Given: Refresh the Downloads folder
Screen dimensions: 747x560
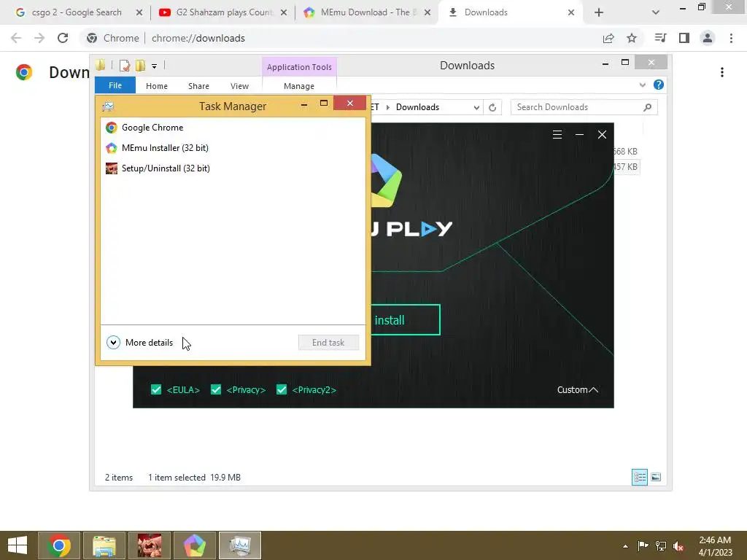Looking at the screenshot, I should [492, 108].
